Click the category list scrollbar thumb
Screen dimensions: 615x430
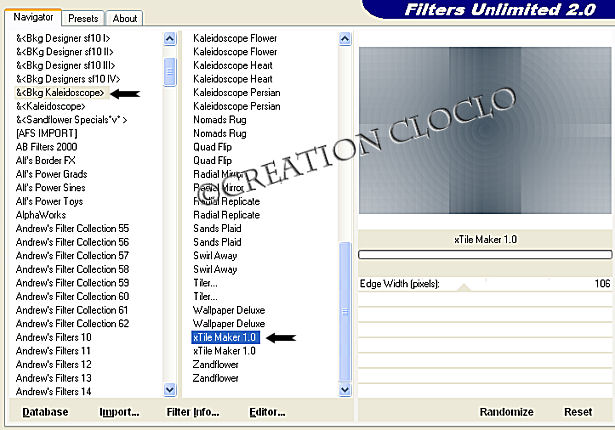(x=169, y=72)
